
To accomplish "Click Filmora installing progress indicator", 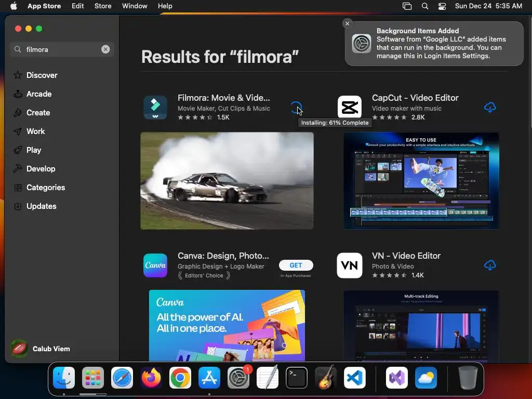I will click(x=296, y=108).
